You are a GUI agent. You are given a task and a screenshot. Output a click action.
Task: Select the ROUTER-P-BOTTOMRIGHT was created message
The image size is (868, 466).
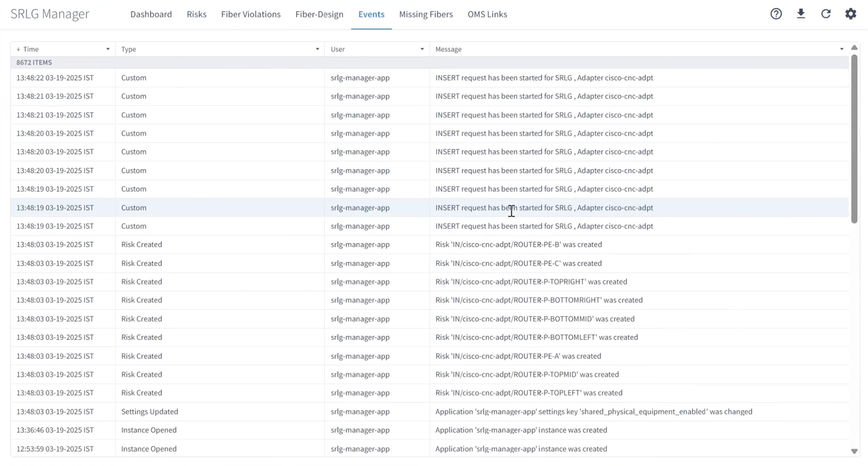539,300
